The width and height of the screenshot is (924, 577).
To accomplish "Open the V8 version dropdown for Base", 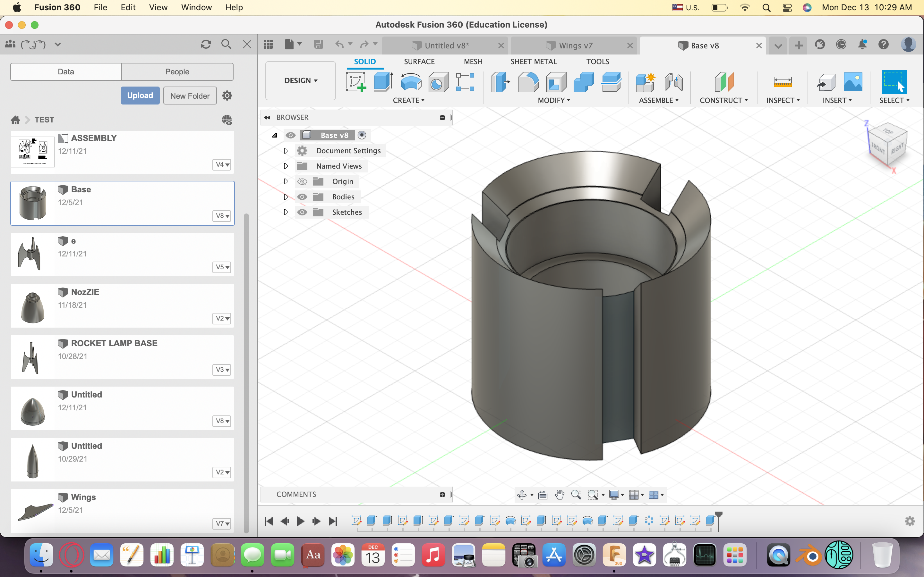I will 222,216.
